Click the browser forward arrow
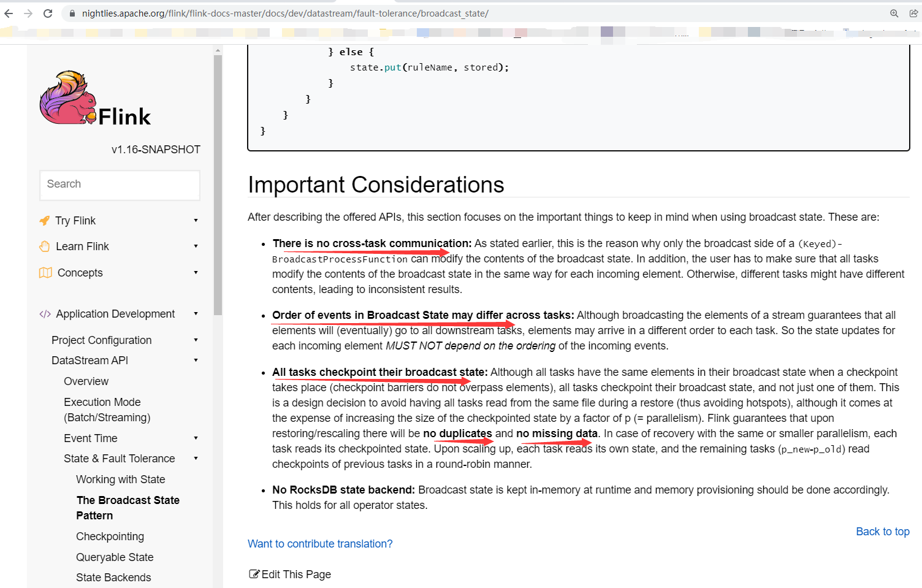The width and height of the screenshot is (922, 588). [28, 13]
